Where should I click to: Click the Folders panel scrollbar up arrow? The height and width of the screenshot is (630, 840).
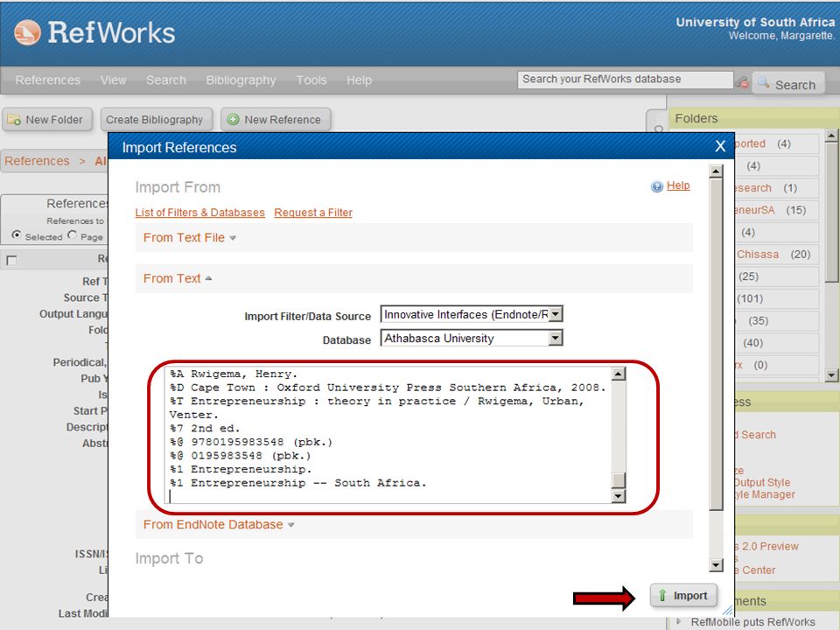tap(831, 136)
